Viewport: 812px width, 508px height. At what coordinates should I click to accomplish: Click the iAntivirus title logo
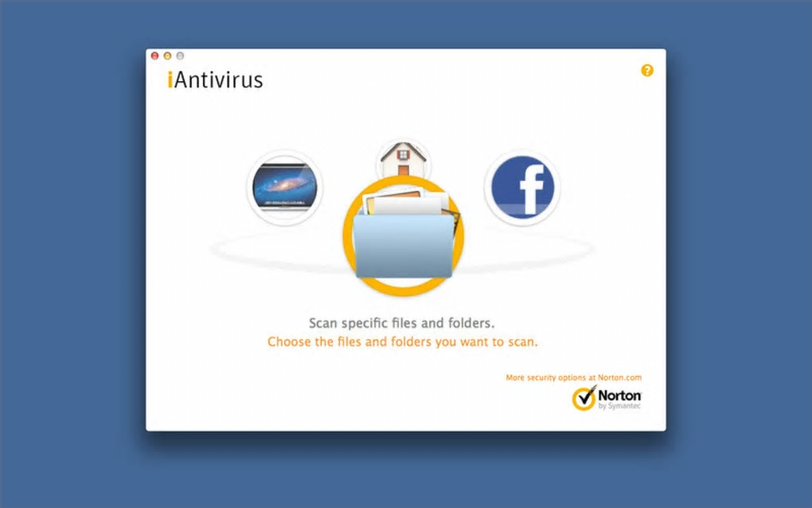(x=215, y=80)
